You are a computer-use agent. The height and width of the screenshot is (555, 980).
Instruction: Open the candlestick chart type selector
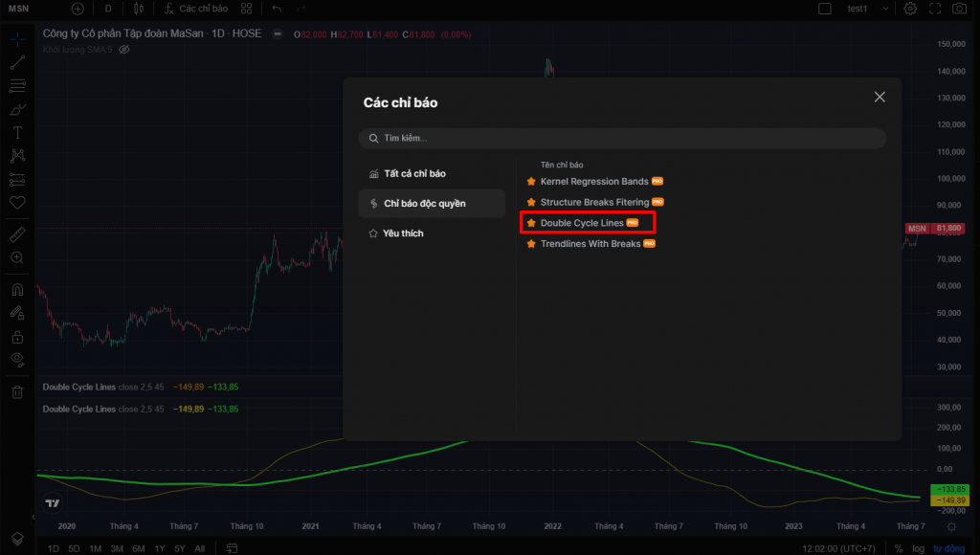pos(140,9)
